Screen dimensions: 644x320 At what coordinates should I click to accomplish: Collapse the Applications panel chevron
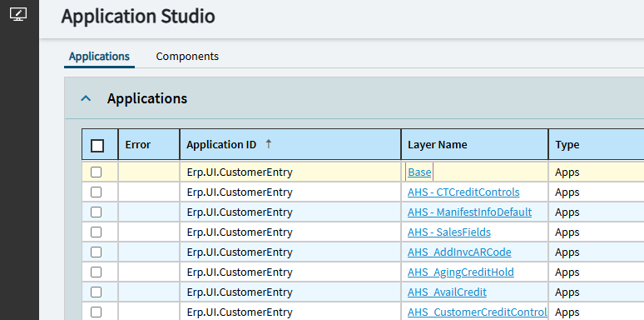86,98
